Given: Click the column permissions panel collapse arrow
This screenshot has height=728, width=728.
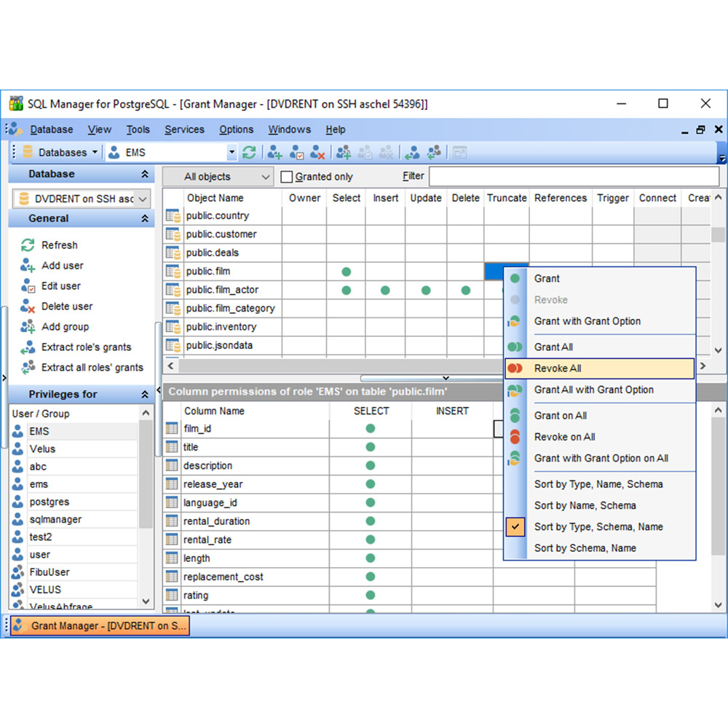Looking at the screenshot, I should [446, 378].
